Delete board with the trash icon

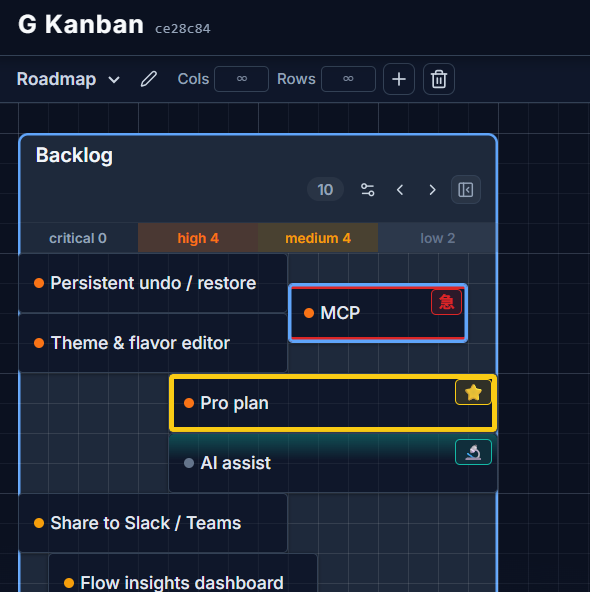pyautogui.click(x=439, y=79)
